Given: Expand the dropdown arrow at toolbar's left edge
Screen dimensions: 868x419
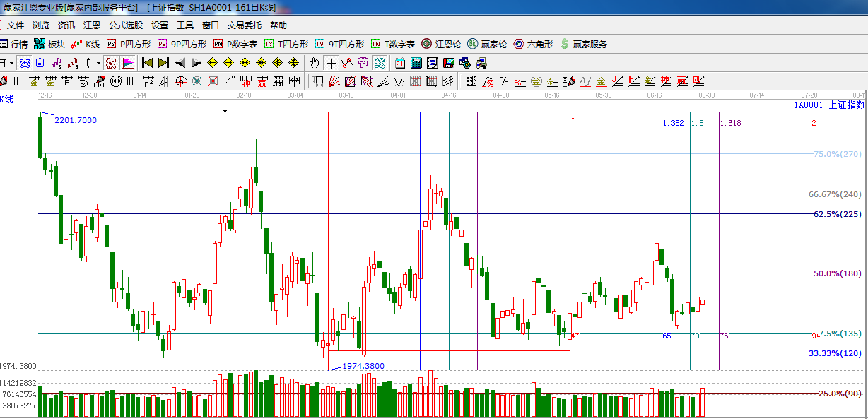Looking at the screenshot, I should [11, 63].
